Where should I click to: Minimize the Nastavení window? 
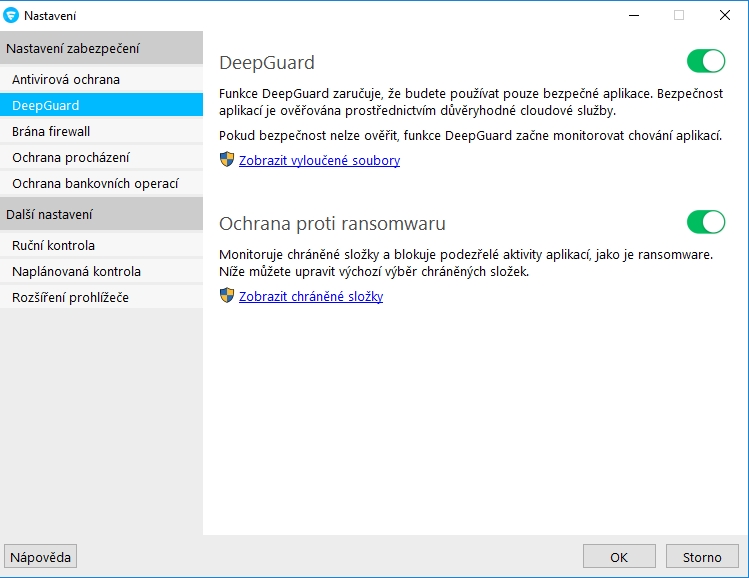point(634,15)
